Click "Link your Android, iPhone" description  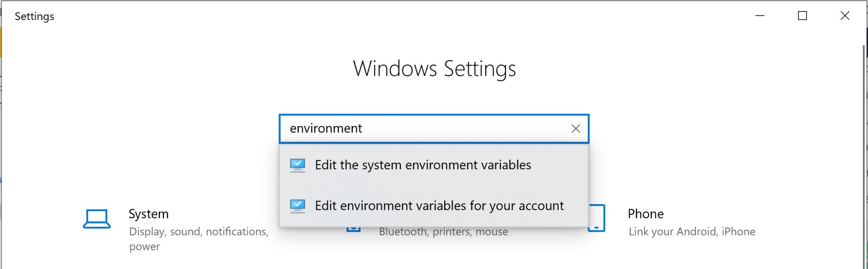692,232
